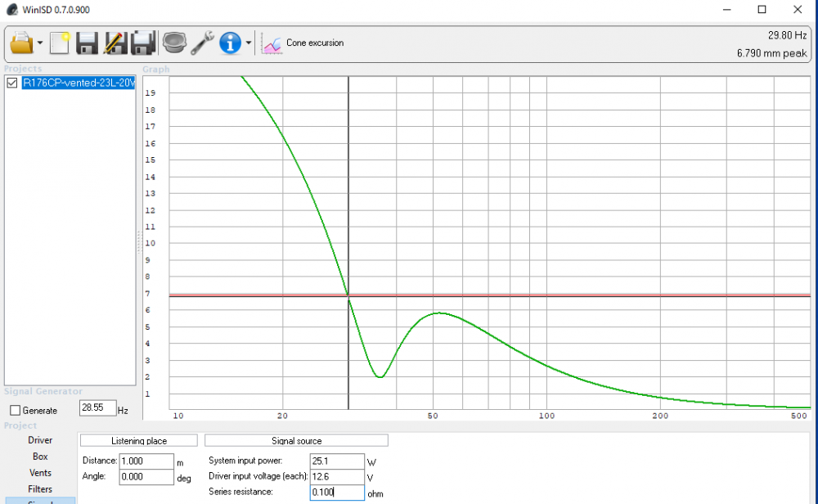Image resolution: width=818 pixels, height=504 pixels.
Task: Open the driver database speaker icon
Action: (x=173, y=43)
